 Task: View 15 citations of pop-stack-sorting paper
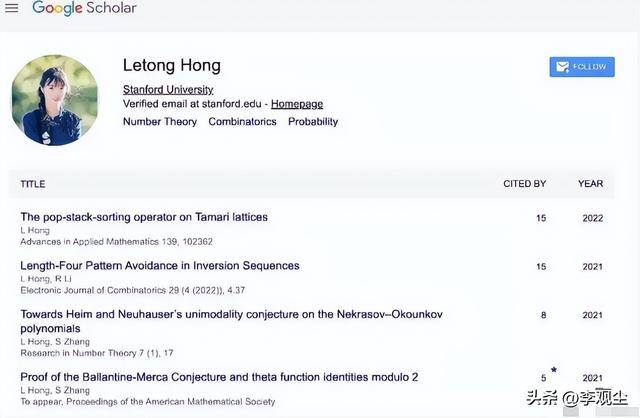click(541, 218)
